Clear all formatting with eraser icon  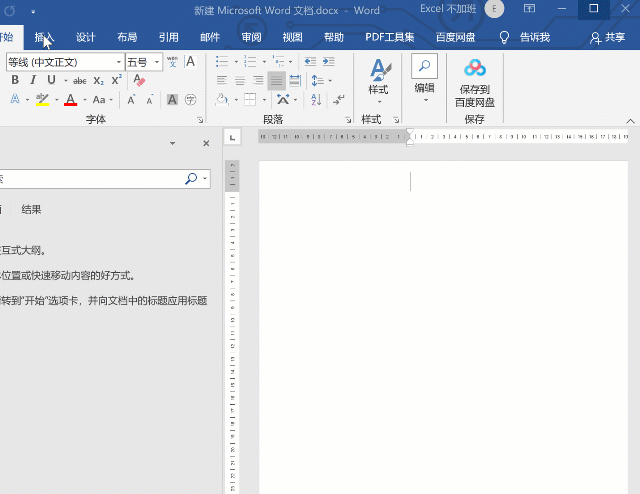tap(139, 80)
